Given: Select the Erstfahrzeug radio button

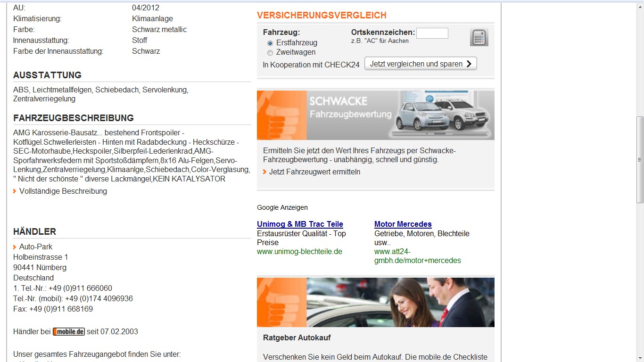Looking at the screenshot, I should pyautogui.click(x=270, y=43).
